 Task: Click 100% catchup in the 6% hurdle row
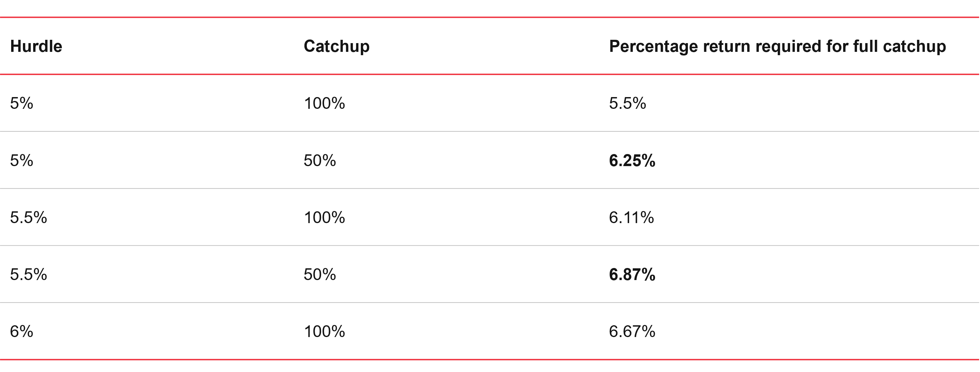324,332
